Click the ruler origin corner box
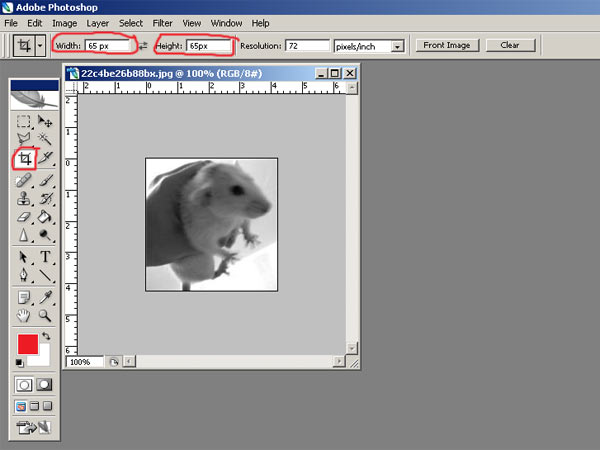Image resolution: width=600 pixels, height=450 pixels. (72, 88)
